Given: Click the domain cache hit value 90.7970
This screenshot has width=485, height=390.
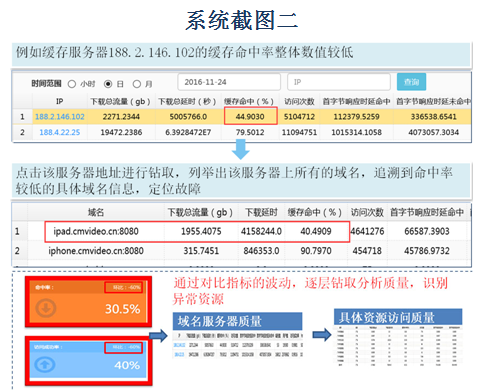Looking at the screenshot, I should (x=316, y=251).
